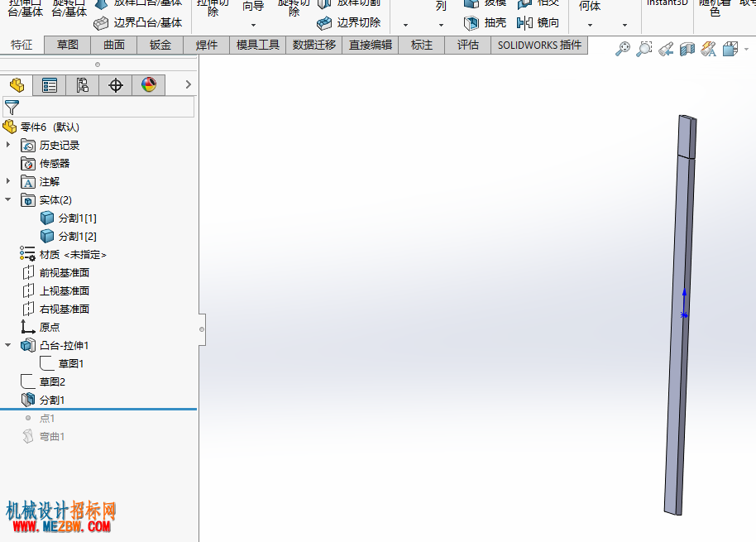The height and width of the screenshot is (542, 756).
Task: Open the PropertyManager tab icon
Action: (49, 85)
